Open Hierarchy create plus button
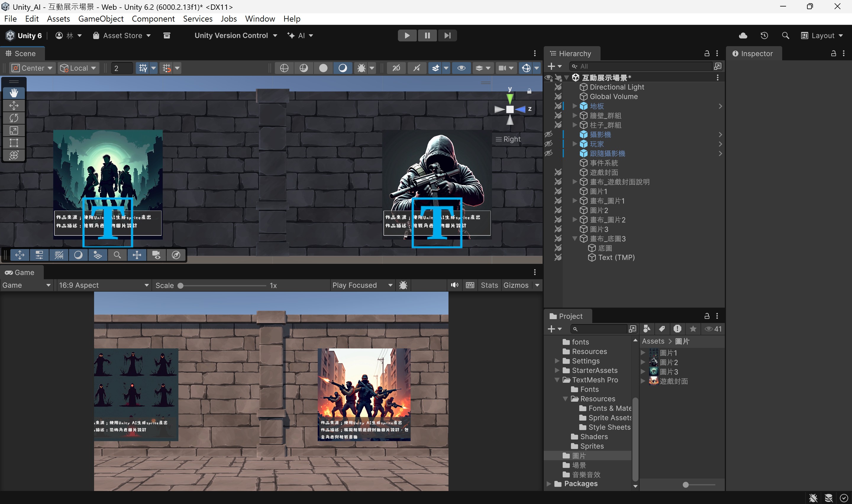 pyautogui.click(x=554, y=66)
